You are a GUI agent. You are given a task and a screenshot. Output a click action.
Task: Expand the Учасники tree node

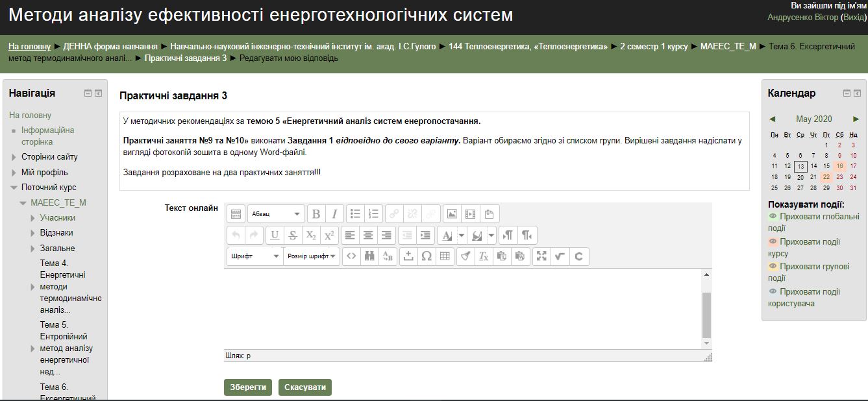point(32,218)
